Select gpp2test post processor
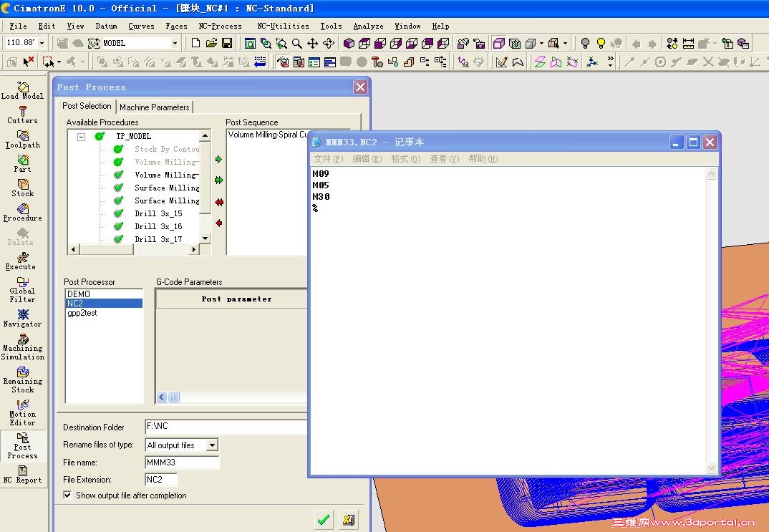 coord(104,312)
